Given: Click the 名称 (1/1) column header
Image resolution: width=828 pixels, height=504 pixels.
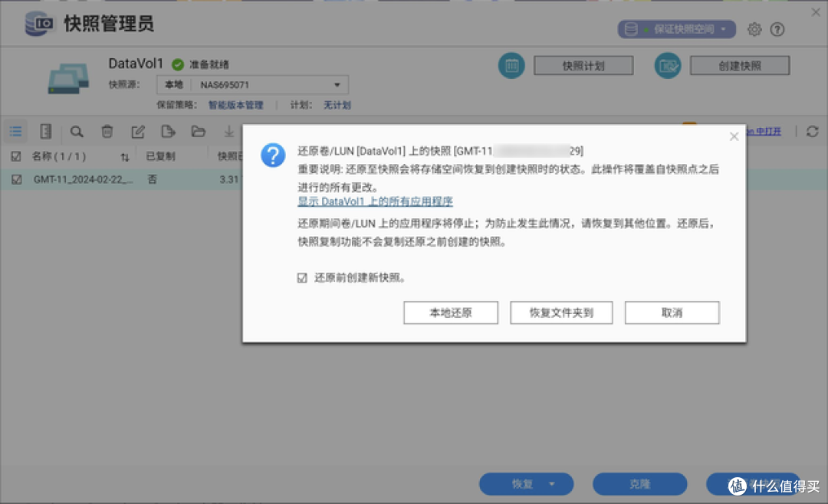Looking at the screenshot, I should point(58,156).
